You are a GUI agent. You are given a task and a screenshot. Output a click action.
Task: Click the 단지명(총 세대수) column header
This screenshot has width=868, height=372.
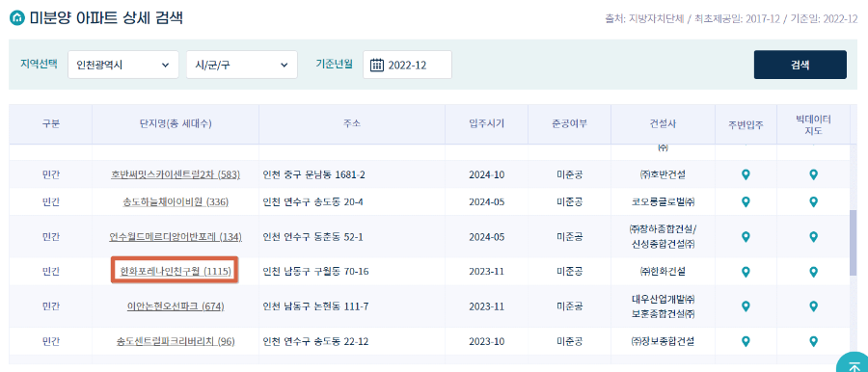(176, 124)
